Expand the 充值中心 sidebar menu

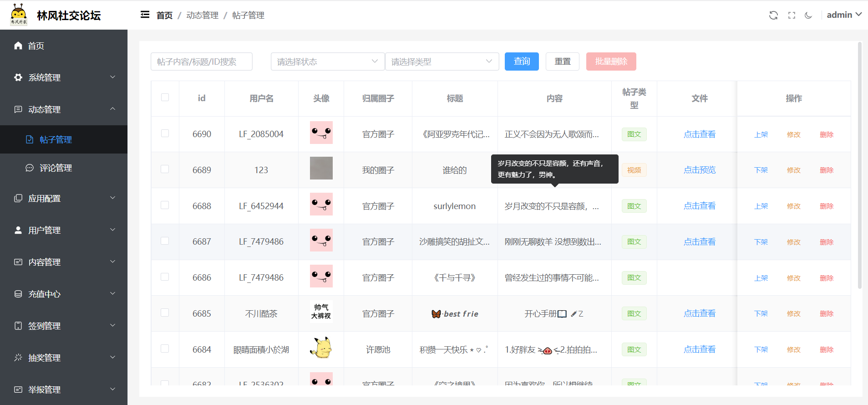click(x=64, y=294)
